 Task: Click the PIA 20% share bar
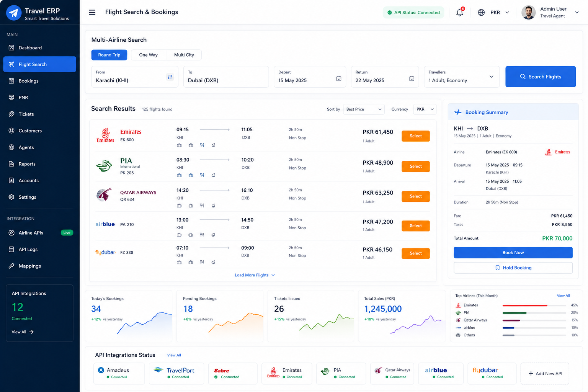[534, 313]
